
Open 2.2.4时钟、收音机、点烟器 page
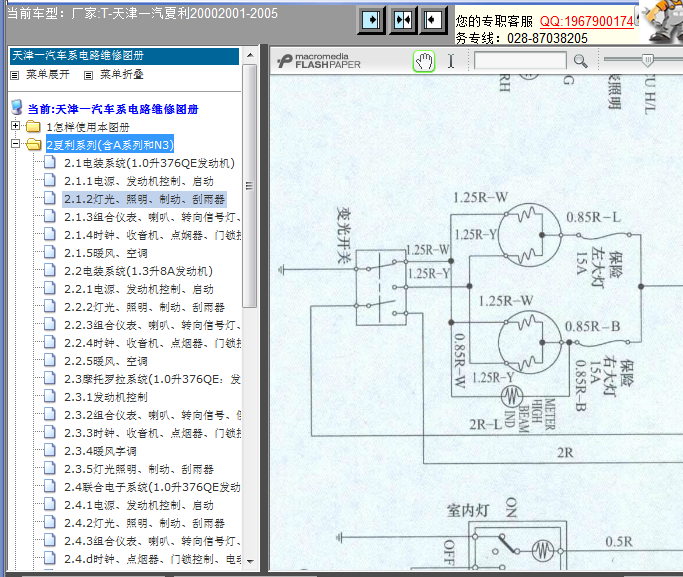[x=152, y=343]
